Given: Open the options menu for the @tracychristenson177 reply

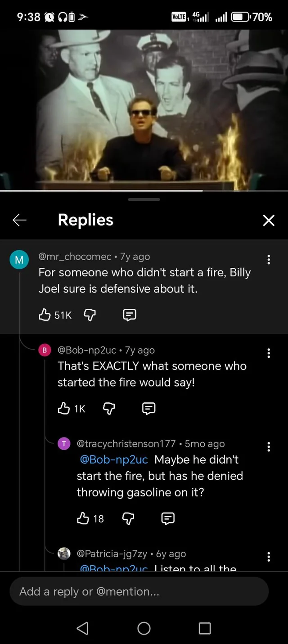Looking at the screenshot, I should [269, 447].
